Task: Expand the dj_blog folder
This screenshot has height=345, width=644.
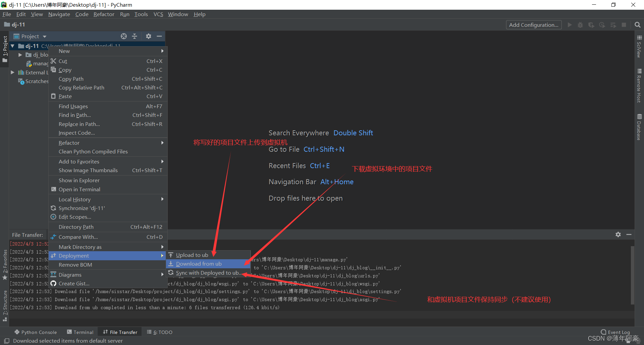Action: (x=20, y=55)
